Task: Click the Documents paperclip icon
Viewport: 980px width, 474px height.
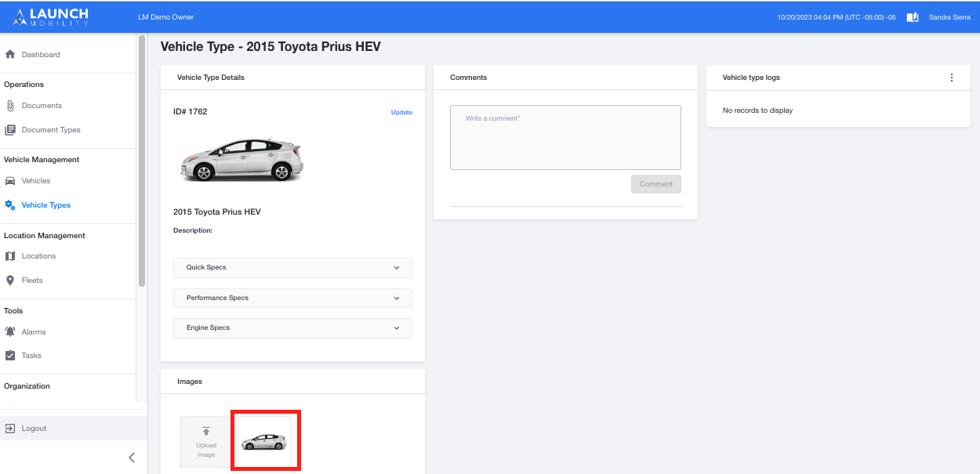Action: (10, 106)
